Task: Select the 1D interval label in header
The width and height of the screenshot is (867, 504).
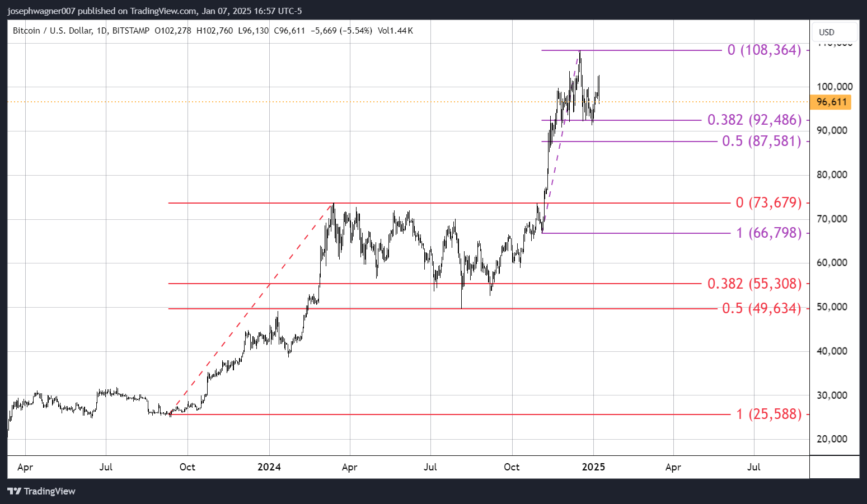Action: (102, 31)
